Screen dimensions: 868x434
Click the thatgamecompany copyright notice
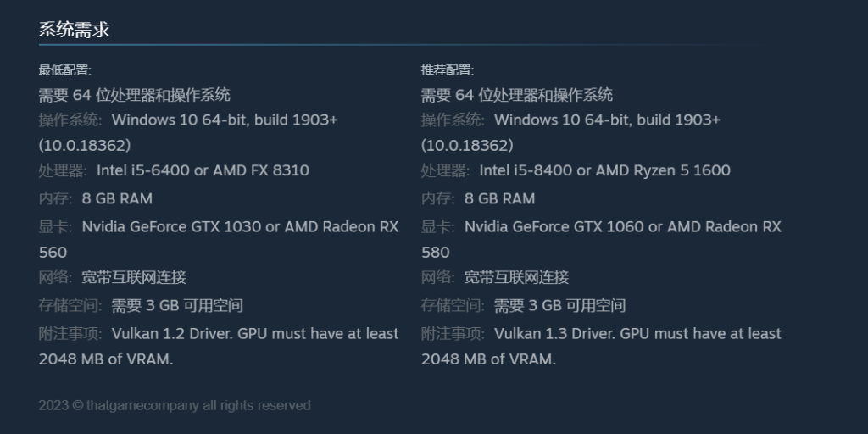click(x=175, y=405)
